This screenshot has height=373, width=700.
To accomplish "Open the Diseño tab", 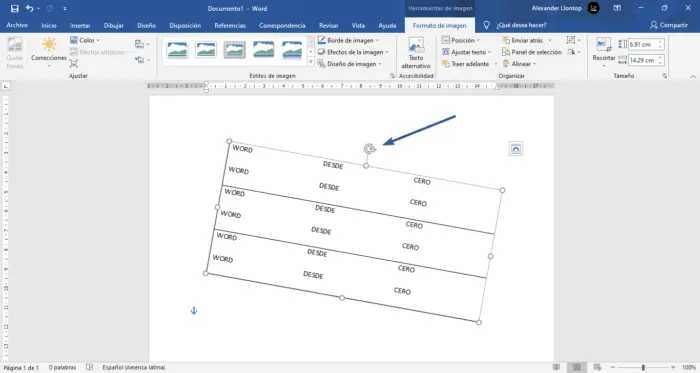I will click(x=146, y=25).
